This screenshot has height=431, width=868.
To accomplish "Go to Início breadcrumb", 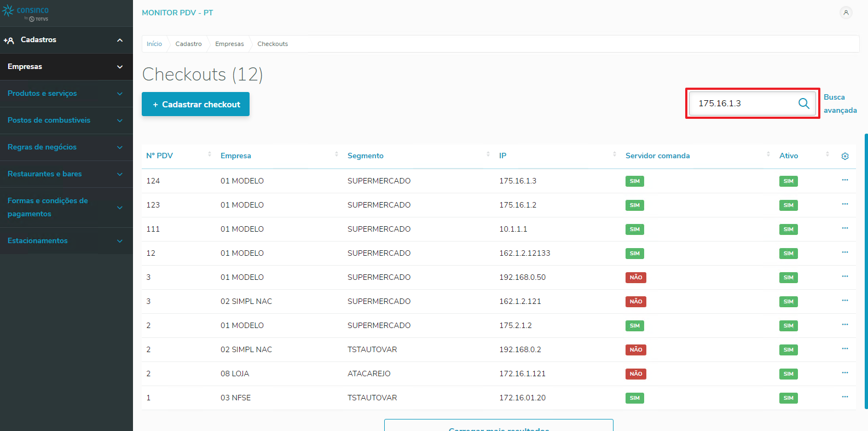I will point(154,44).
